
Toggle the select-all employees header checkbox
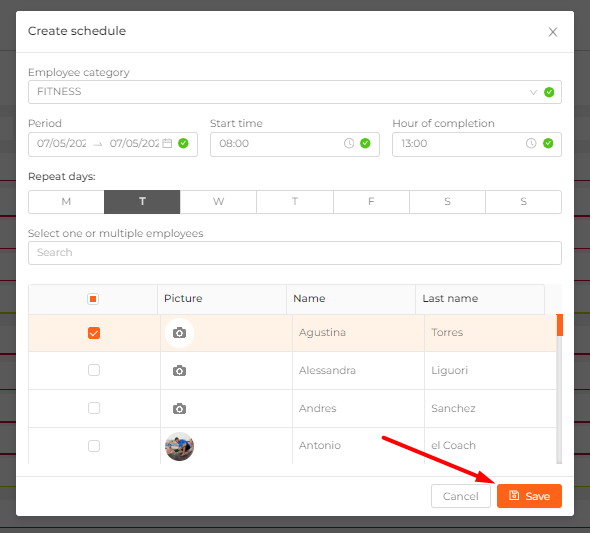(x=93, y=299)
